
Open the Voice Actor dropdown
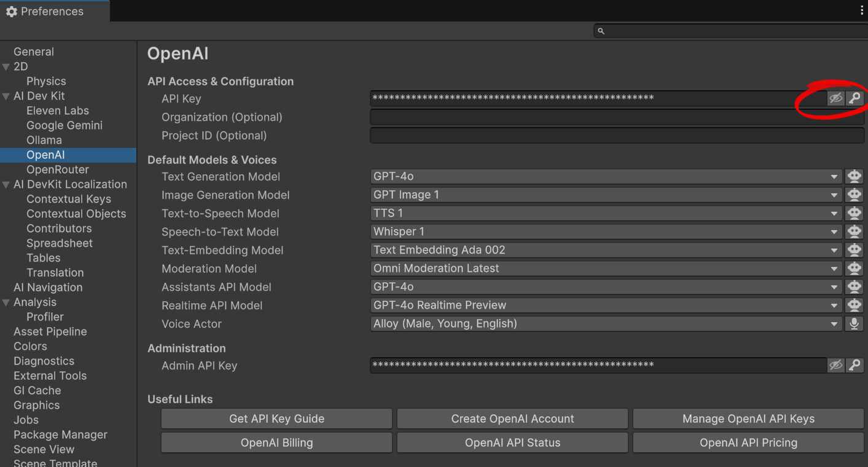click(605, 324)
